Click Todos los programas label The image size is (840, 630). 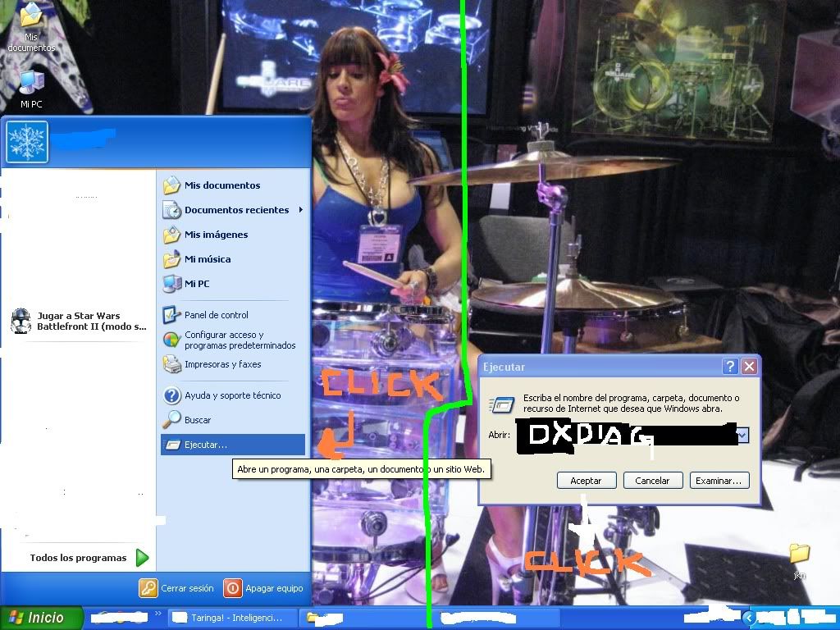[x=78, y=558]
